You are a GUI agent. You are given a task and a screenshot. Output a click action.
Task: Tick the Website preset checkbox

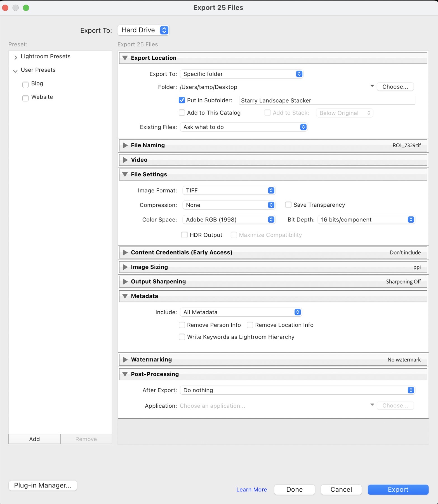pyautogui.click(x=25, y=98)
